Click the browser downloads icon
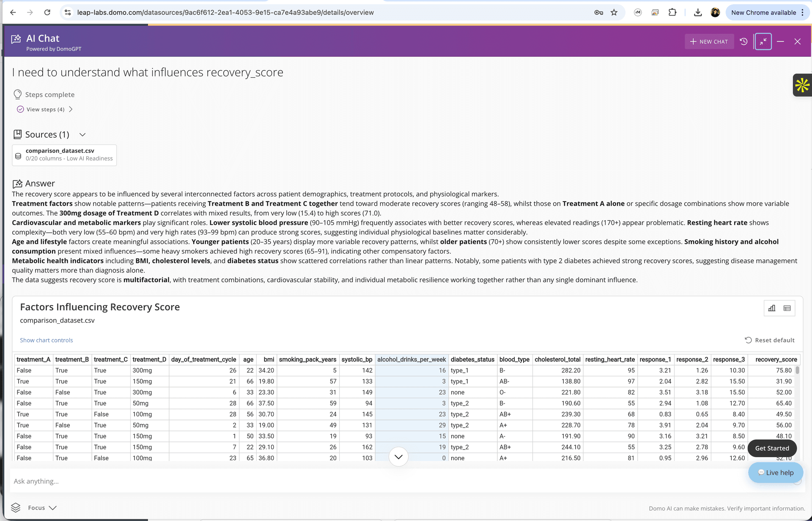812x521 pixels. click(x=698, y=13)
